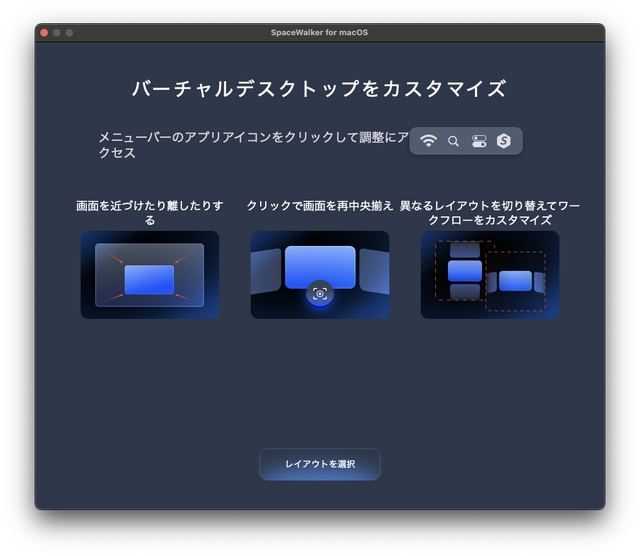
Task: Click the Control Center switches icon
Action: click(x=479, y=141)
